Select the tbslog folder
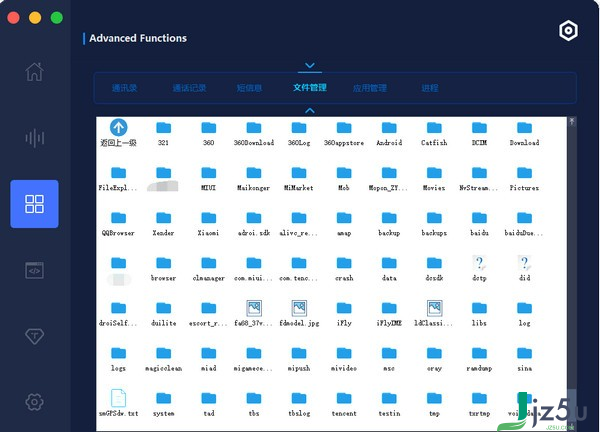 coord(299,404)
